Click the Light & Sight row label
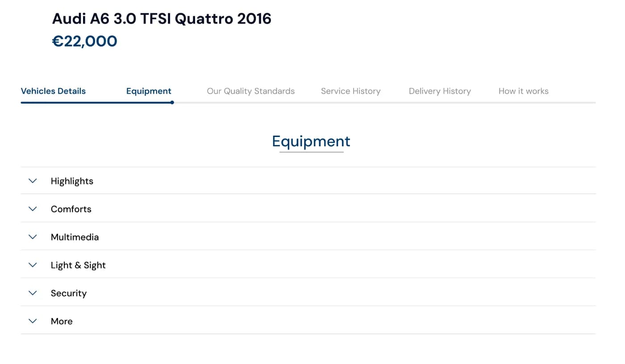 pos(78,265)
